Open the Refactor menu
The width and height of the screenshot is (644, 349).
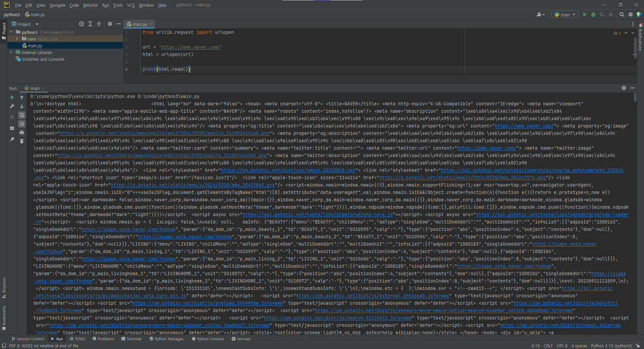tap(91, 5)
